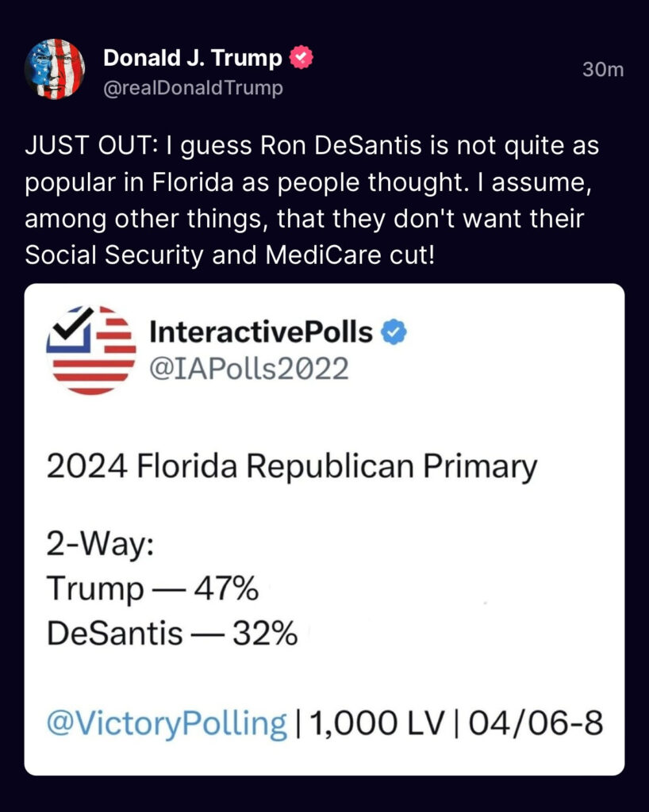Select the 'Trump — 47%' result line
Screen dimensions: 649x812
tap(153, 589)
